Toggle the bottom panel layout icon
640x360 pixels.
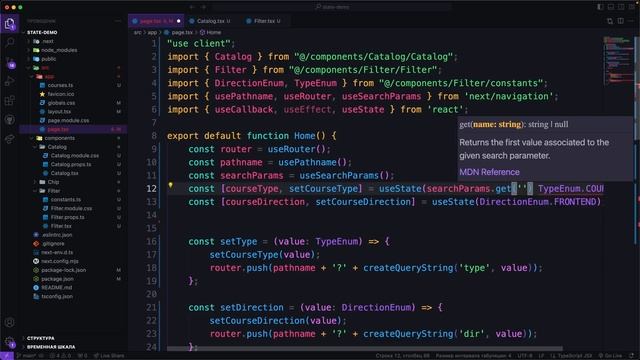pos(611,7)
